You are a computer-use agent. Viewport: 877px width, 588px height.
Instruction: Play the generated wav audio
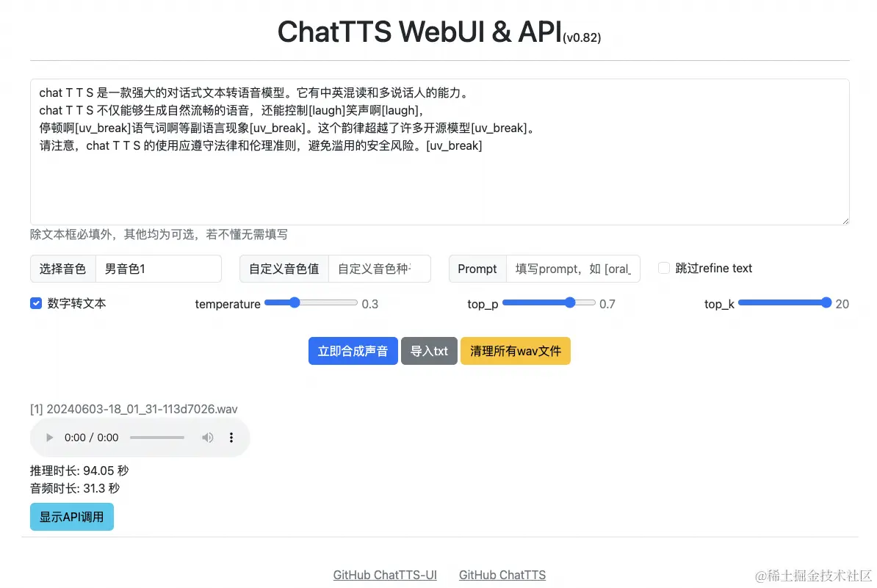pos(49,438)
